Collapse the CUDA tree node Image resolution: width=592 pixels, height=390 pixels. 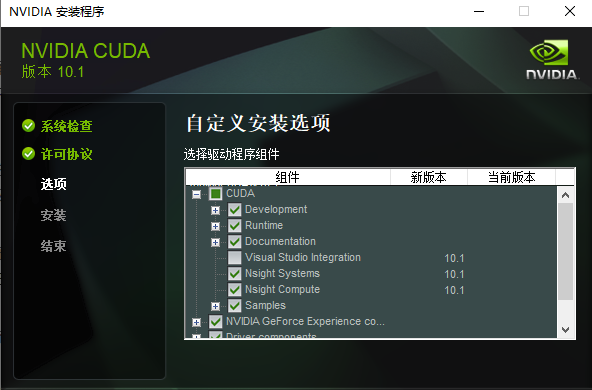196,194
